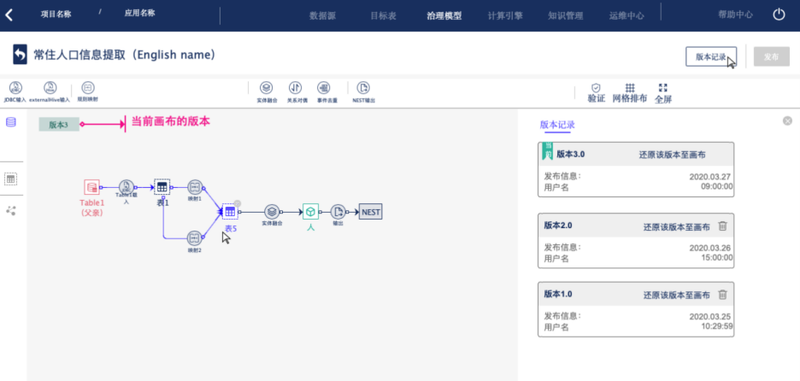Click the small gray badge on the 表5 node
The width and height of the screenshot is (800, 381).
(237, 204)
